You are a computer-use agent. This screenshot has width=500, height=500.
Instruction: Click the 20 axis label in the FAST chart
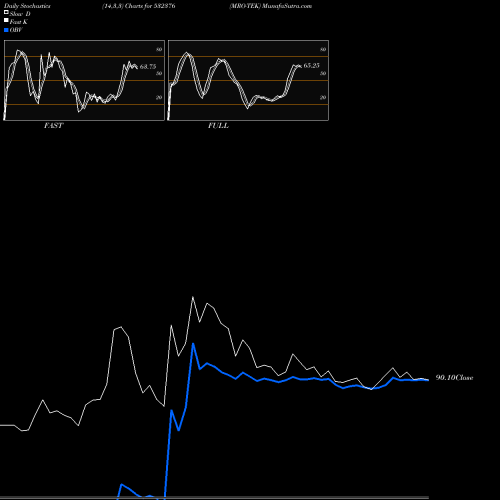(159, 97)
